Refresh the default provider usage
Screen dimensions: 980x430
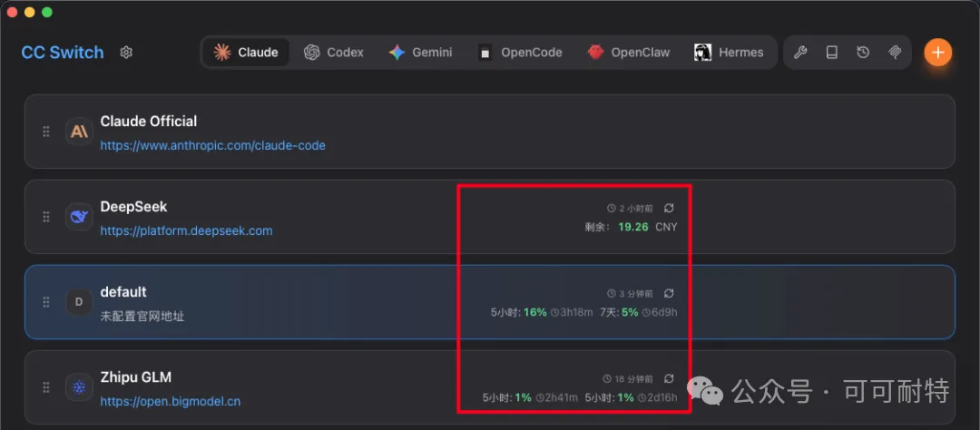[669, 293]
